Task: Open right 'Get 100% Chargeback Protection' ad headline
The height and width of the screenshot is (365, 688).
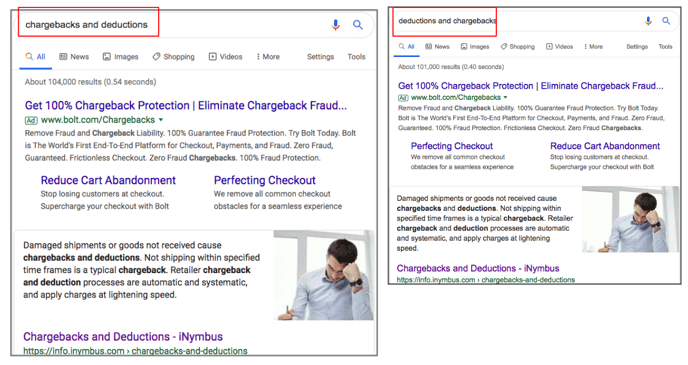Action: click(x=531, y=86)
